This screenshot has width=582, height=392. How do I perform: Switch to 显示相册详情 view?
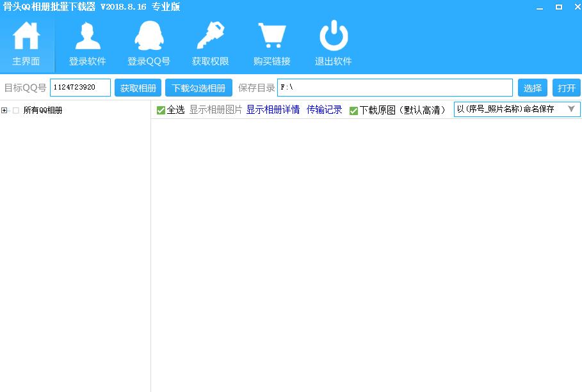273,110
